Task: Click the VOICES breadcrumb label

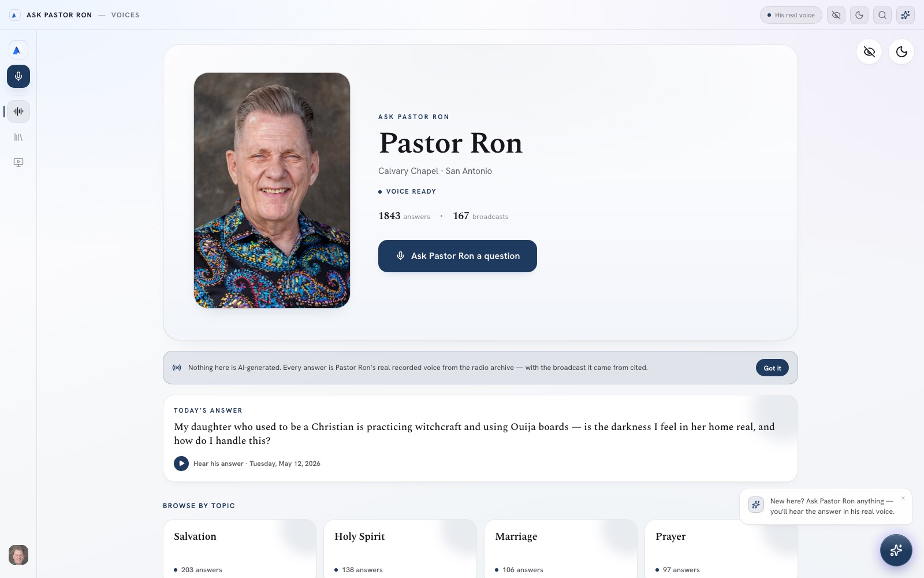Action: click(x=125, y=15)
